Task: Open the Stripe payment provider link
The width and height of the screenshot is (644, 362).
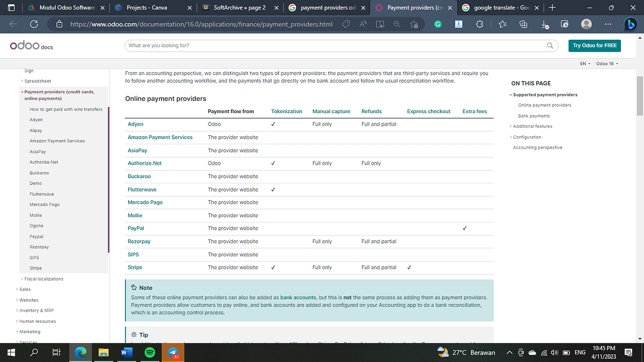Action: [x=134, y=267]
